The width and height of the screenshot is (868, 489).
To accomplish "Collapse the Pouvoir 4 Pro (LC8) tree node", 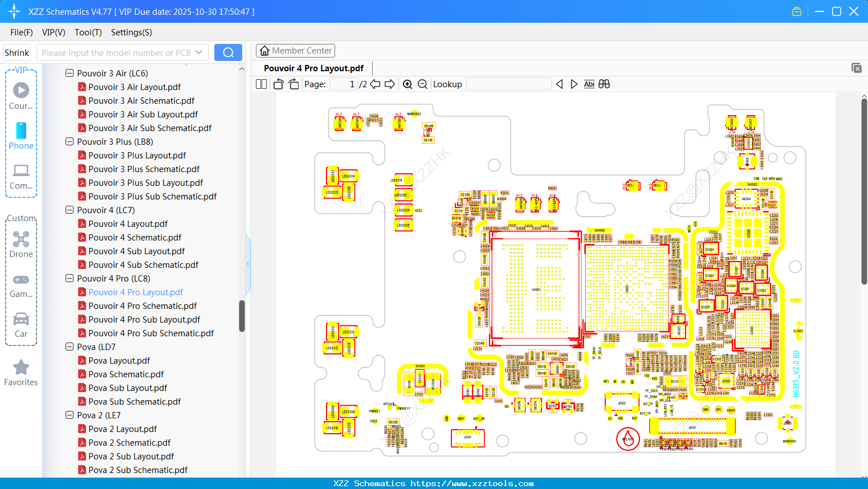I will (x=69, y=278).
